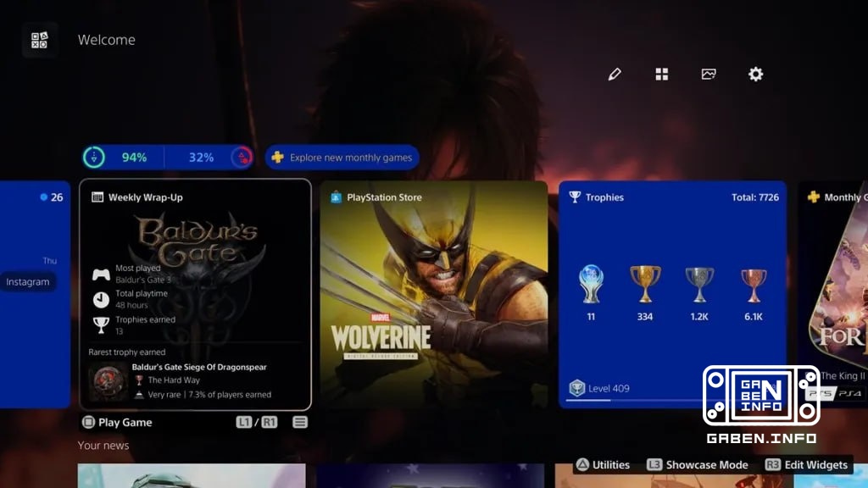
Task: Open the PlayStation Store Wolverine widget
Action: pos(434,294)
